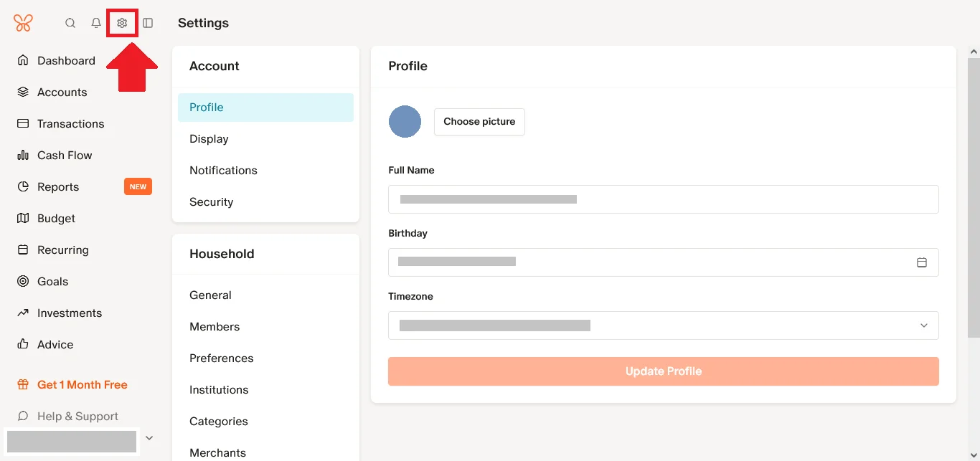This screenshot has height=461, width=980.
Task: Open the Dashboard home icon
Action: coord(23,60)
